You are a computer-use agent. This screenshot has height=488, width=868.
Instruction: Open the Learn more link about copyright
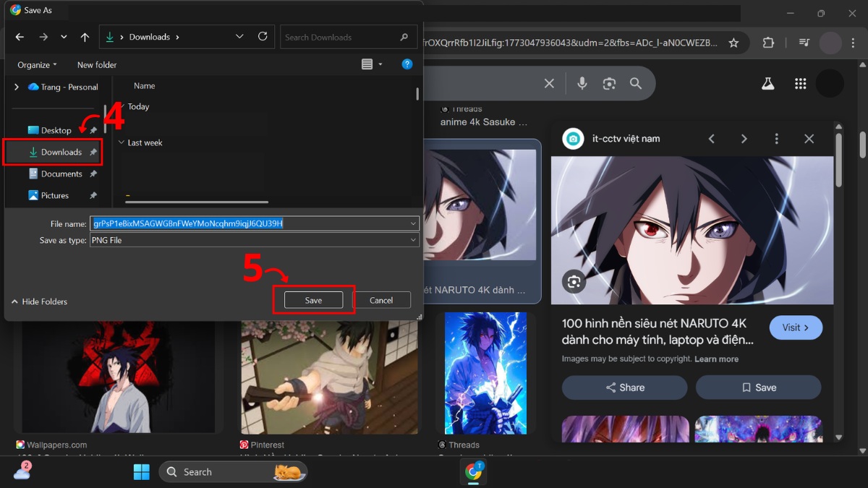(715, 359)
